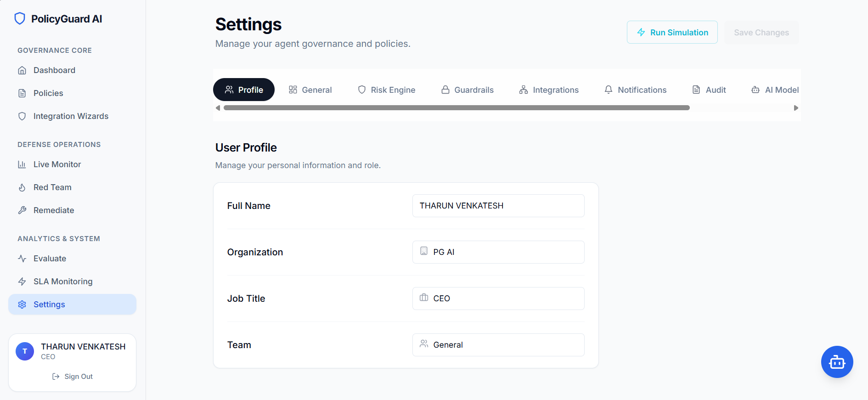868x400 pixels.
Task: Click the SLA Monitoring lightning icon
Action: [22, 282]
